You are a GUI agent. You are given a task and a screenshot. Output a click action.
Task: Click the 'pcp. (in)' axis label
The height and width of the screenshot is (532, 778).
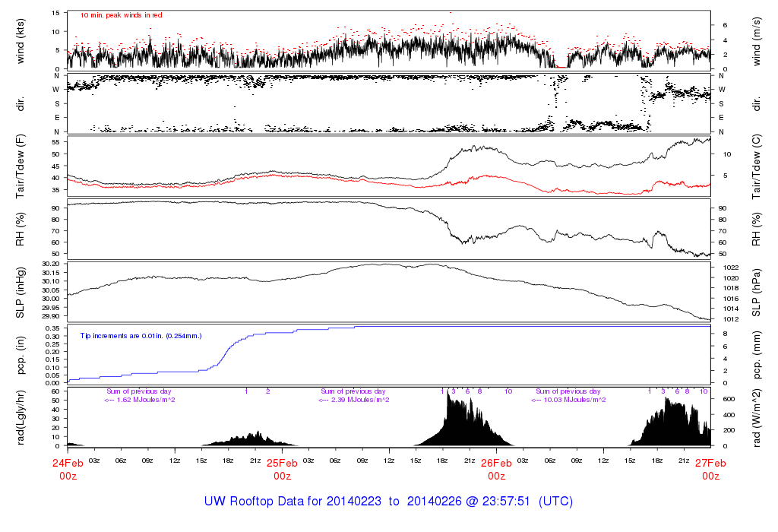[x=21, y=355]
